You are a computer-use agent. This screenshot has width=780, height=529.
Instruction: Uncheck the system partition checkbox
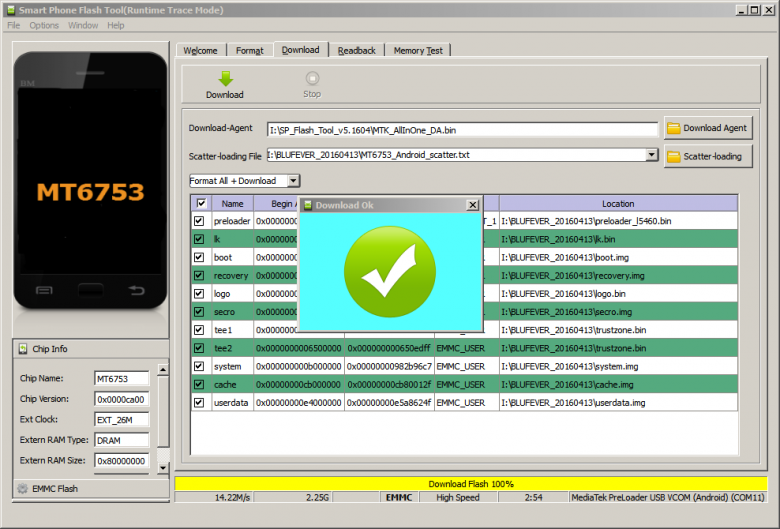(x=199, y=366)
